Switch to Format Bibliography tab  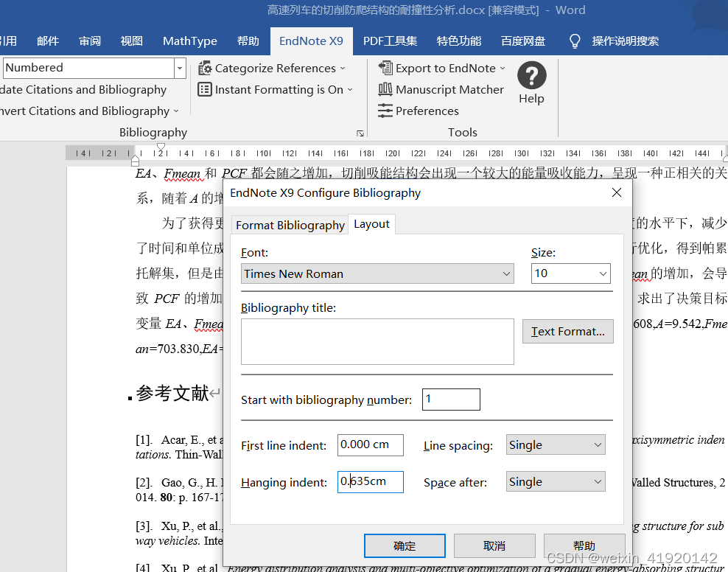pos(290,225)
